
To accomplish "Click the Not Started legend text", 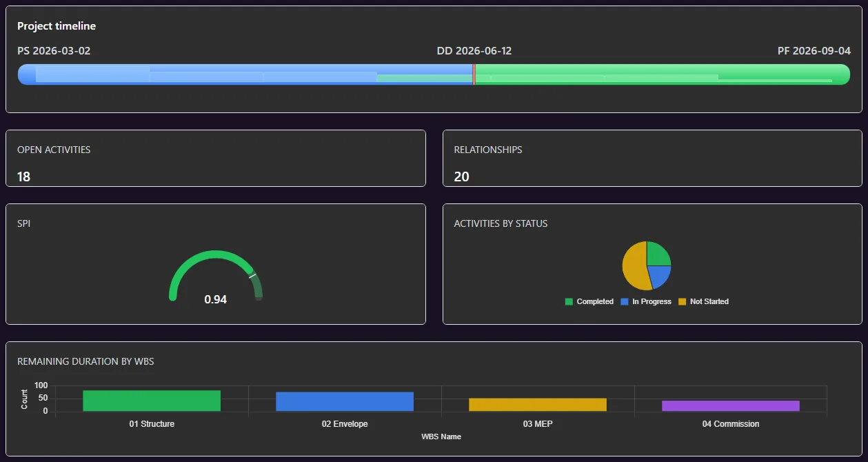I will 709,302.
